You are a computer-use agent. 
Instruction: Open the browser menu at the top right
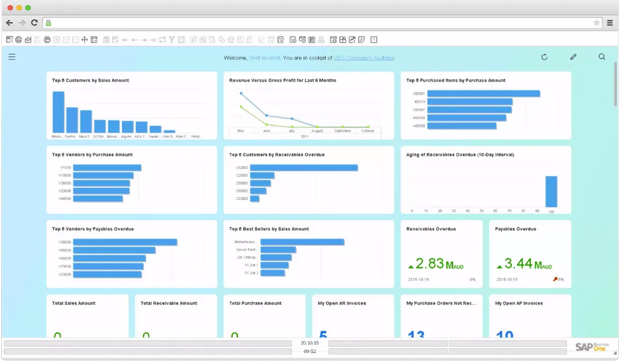click(610, 22)
